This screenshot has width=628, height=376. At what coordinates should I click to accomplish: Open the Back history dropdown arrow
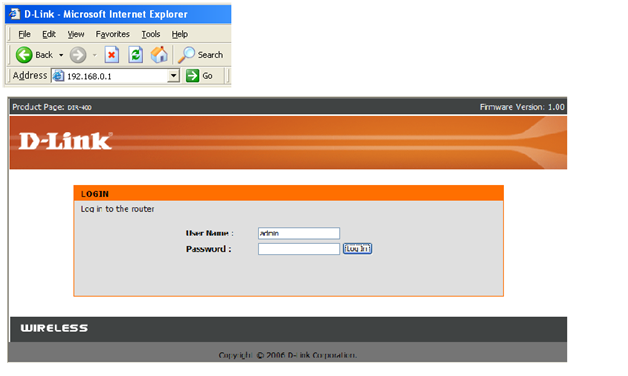pyautogui.click(x=61, y=55)
